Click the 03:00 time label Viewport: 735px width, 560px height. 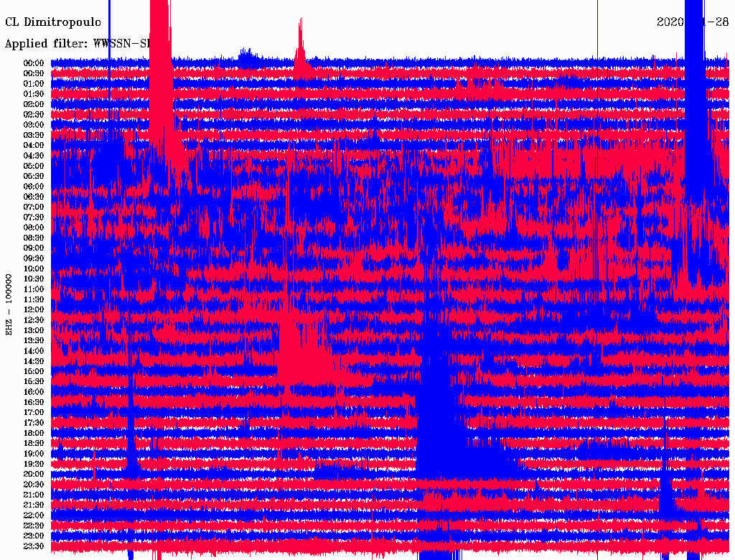[x=34, y=125]
